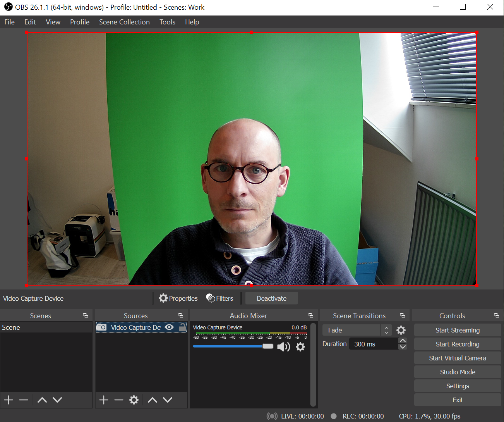This screenshot has height=422, width=504.
Task: Click the Duration 300 ms field
Action: click(374, 344)
